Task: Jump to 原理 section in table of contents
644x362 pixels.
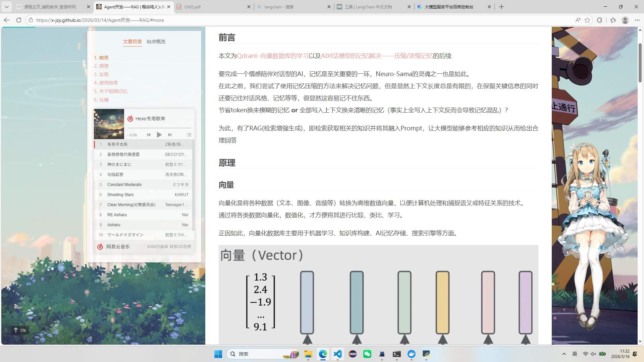Action: [101, 66]
